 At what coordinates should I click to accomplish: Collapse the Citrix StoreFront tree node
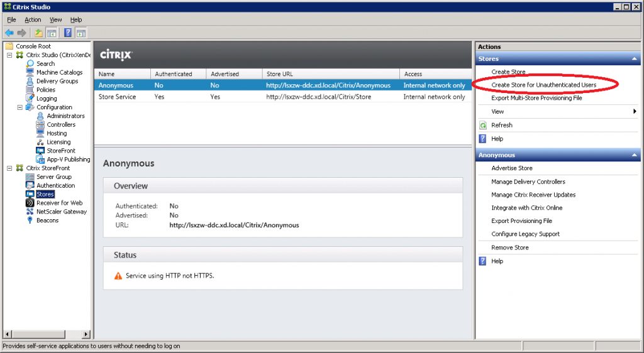(x=10, y=168)
